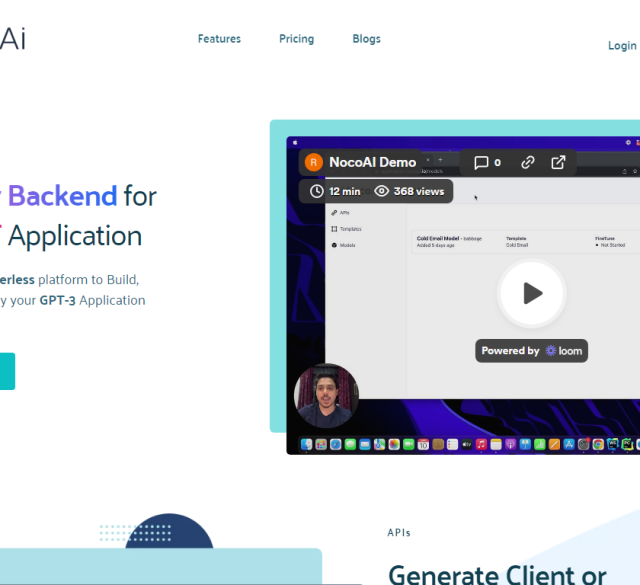Click the 'Cold Email Model' row in video
This screenshot has width=640, height=585.
click(527, 242)
